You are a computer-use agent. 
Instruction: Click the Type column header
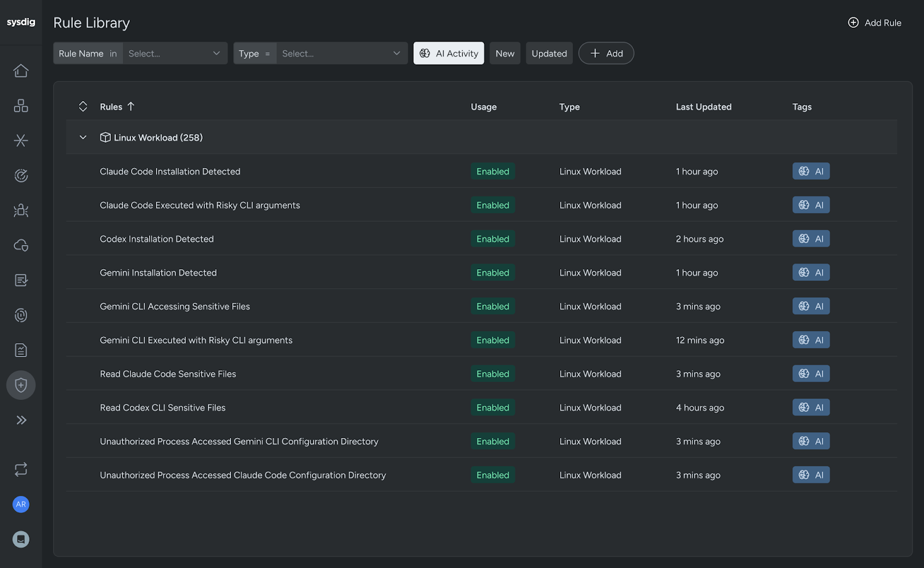click(569, 107)
